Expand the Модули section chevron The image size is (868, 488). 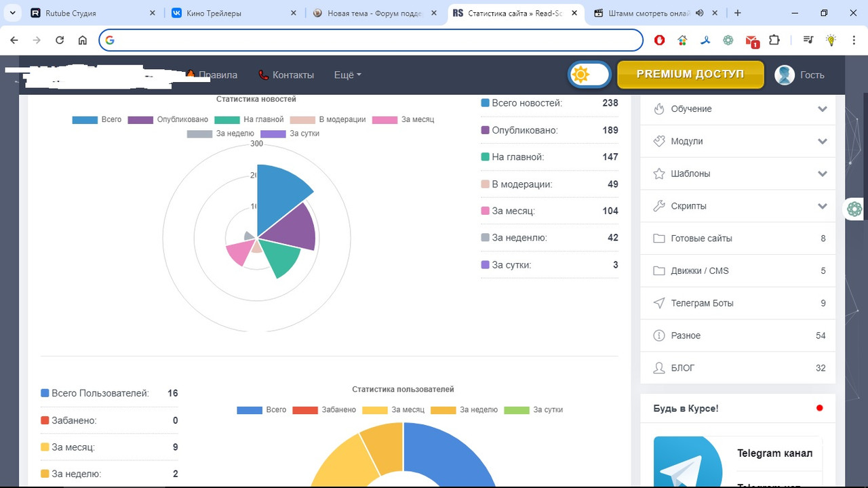tap(823, 142)
